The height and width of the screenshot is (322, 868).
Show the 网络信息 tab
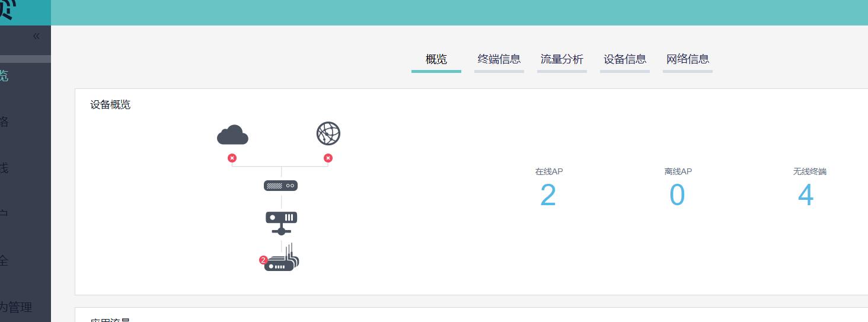[x=688, y=59]
